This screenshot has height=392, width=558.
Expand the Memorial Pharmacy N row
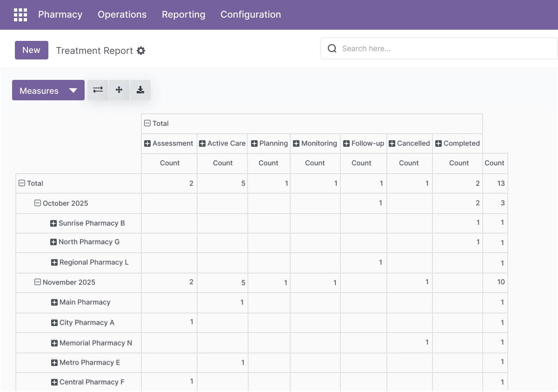click(x=54, y=343)
